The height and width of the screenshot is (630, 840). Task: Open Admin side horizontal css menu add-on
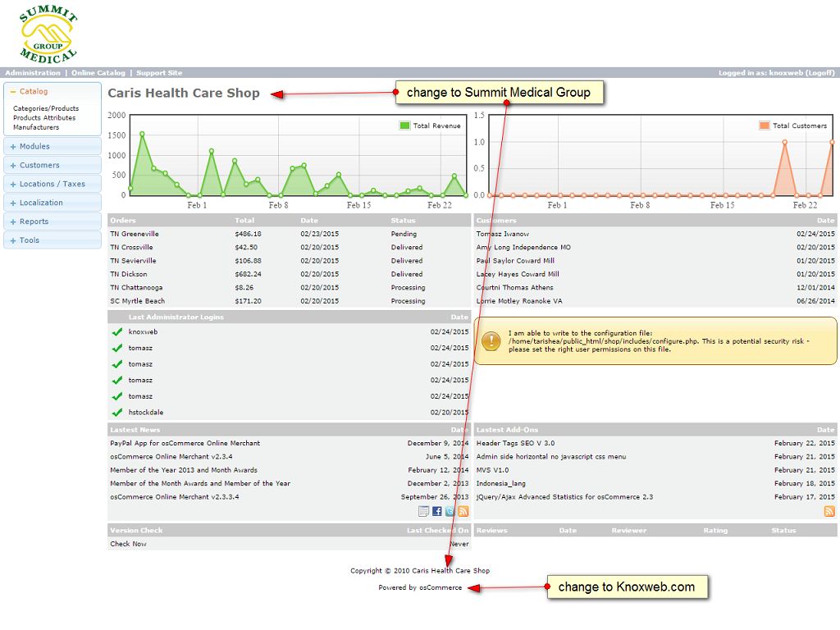550,457
